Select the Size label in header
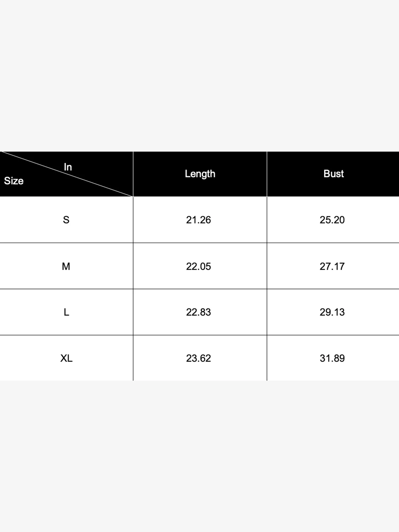The width and height of the screenshot is (399, 532). [14, 181]
